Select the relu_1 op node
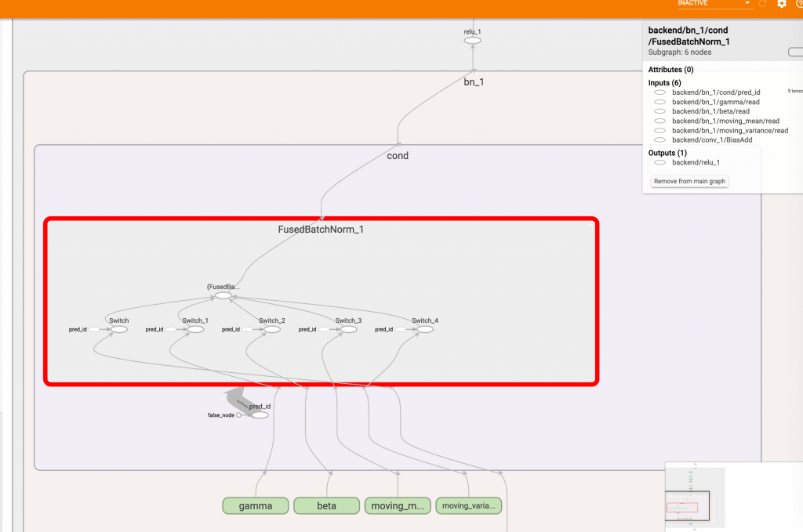 472,41
